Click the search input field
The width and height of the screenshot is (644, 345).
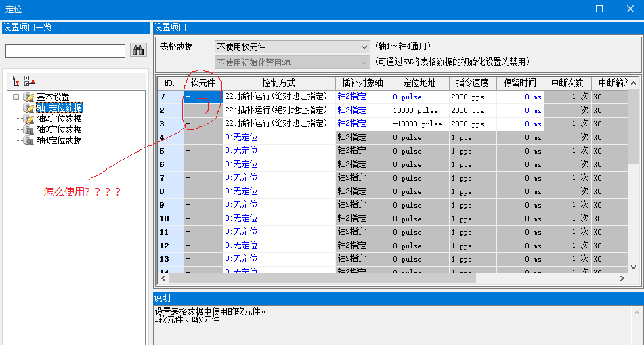tap(65, 51)
